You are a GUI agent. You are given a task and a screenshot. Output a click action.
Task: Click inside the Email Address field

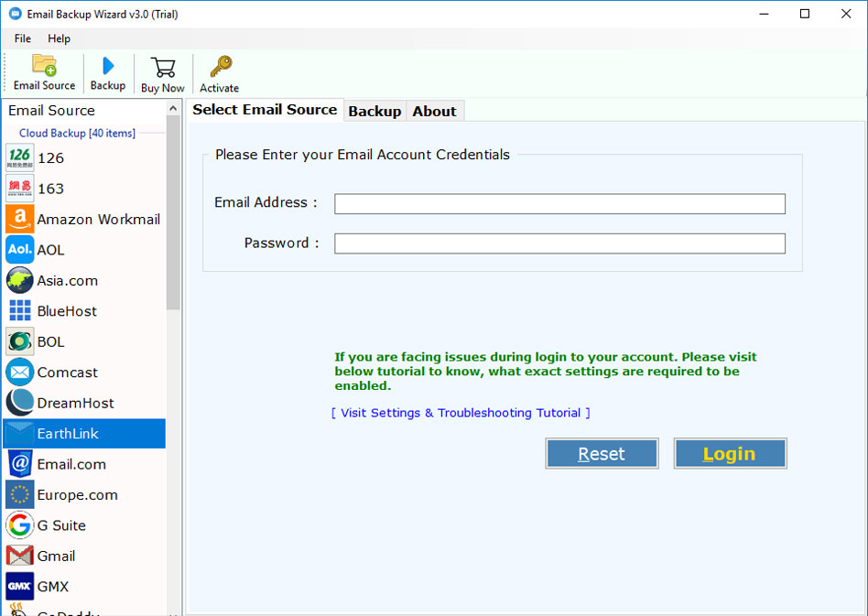tap(559, 203)
